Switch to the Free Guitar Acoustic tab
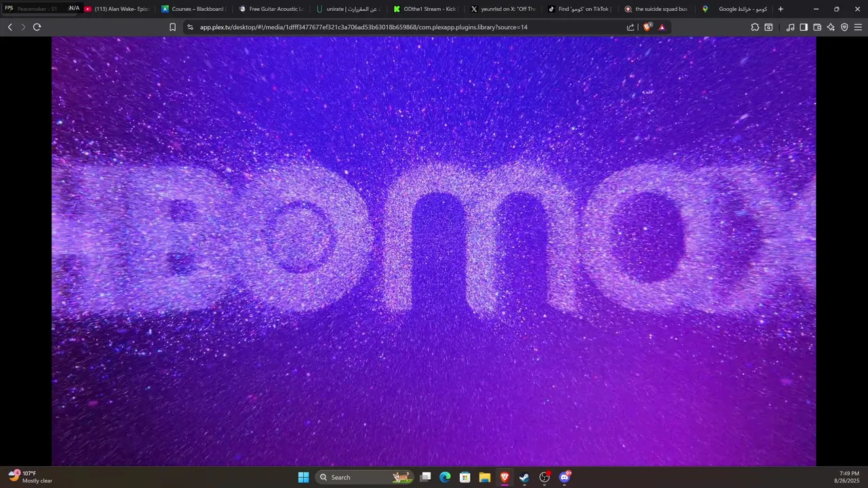This screenshot has height=488, width=868. (x=271, y=9)
